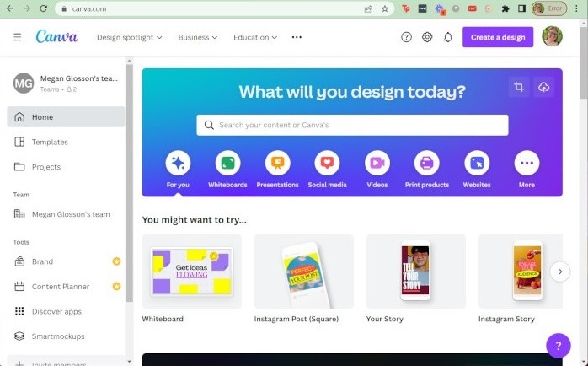Open the hamburger menu next to the Canva logo
Screen dimensions: 588x366
click(17, 37)
